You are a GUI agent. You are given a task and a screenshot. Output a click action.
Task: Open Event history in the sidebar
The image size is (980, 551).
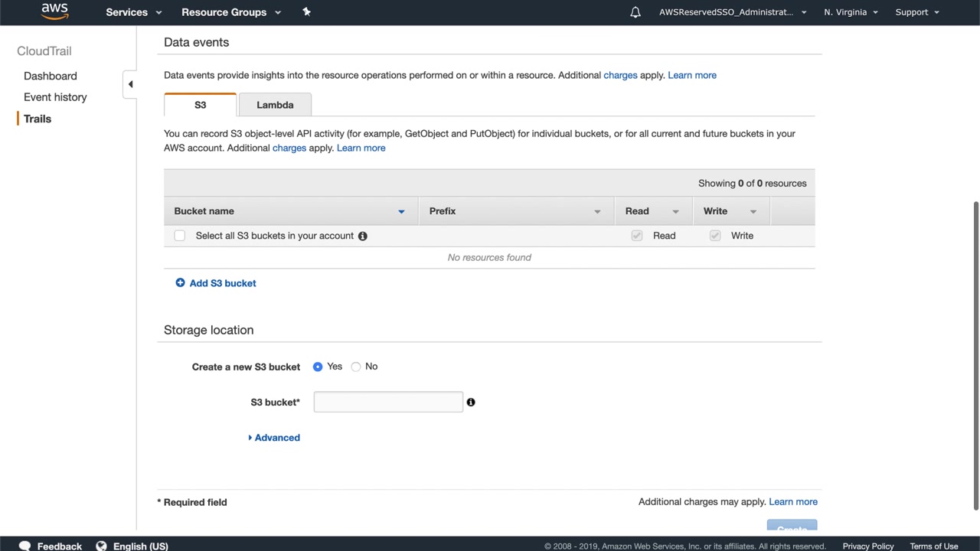[x=55, y=97]
